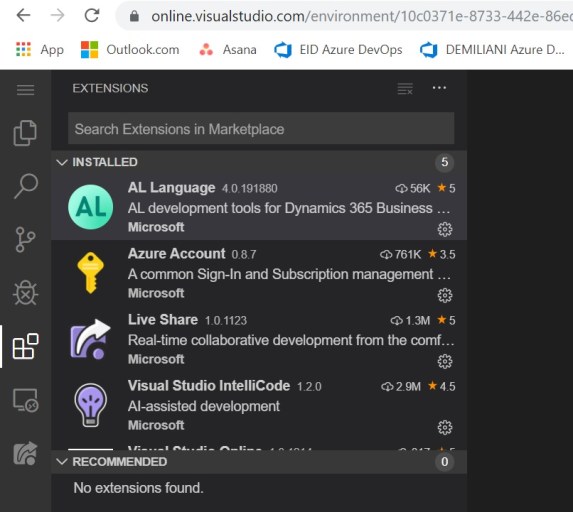Click the 'No extensions found.' message
573x512 pixels.
(x=138, y=488)
